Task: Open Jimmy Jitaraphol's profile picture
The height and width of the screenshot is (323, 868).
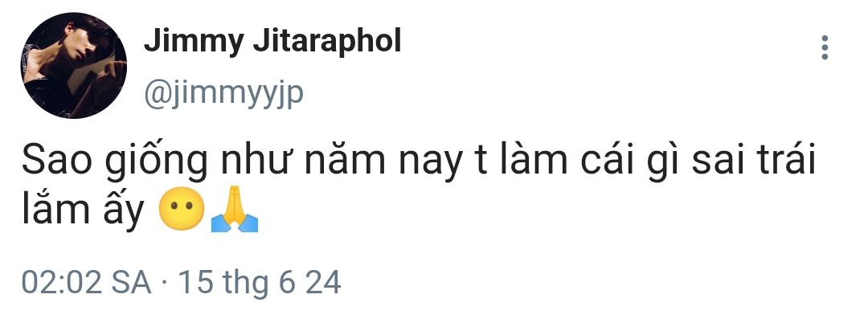Action: (74, 65)
